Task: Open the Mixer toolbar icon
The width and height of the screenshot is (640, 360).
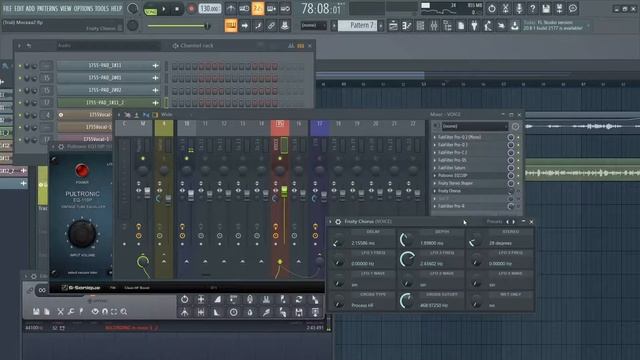Action: coord(434,26)
